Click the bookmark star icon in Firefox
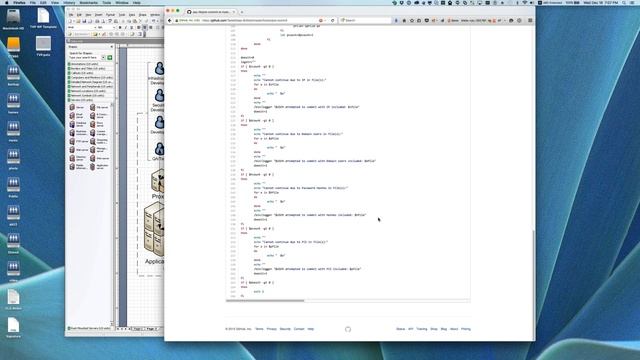 411,20
